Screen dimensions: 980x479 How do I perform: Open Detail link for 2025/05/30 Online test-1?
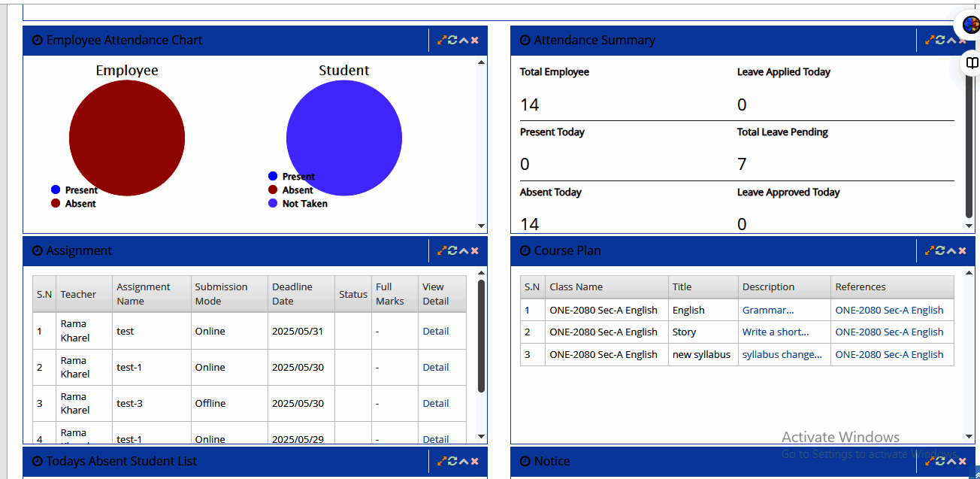coord(436,367)
